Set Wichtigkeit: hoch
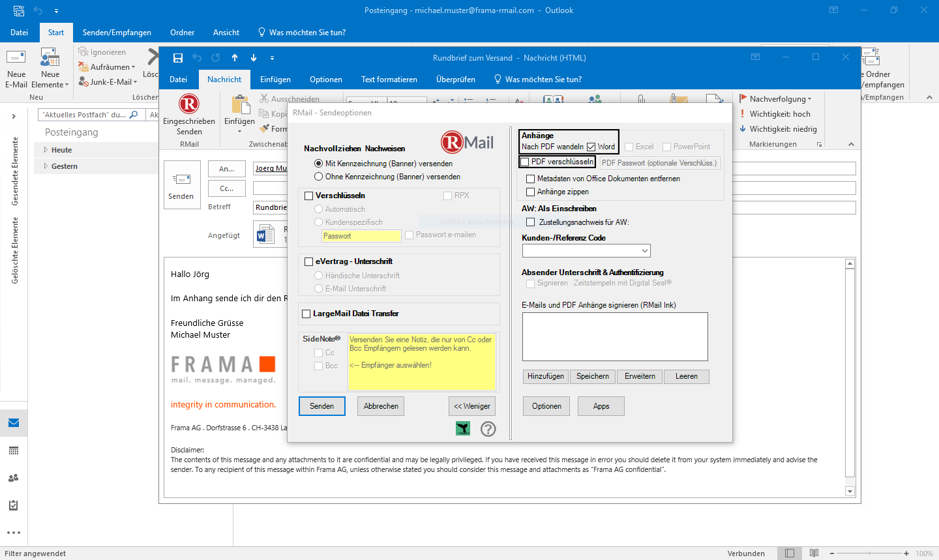939x560 pixels. click(x=775, y=114)
